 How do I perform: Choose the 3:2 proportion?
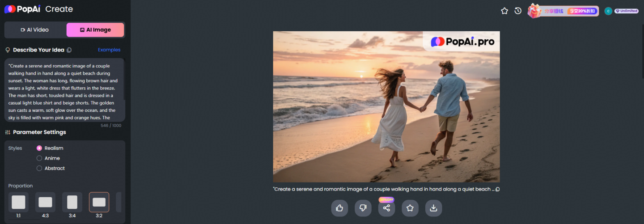[99, 202]
